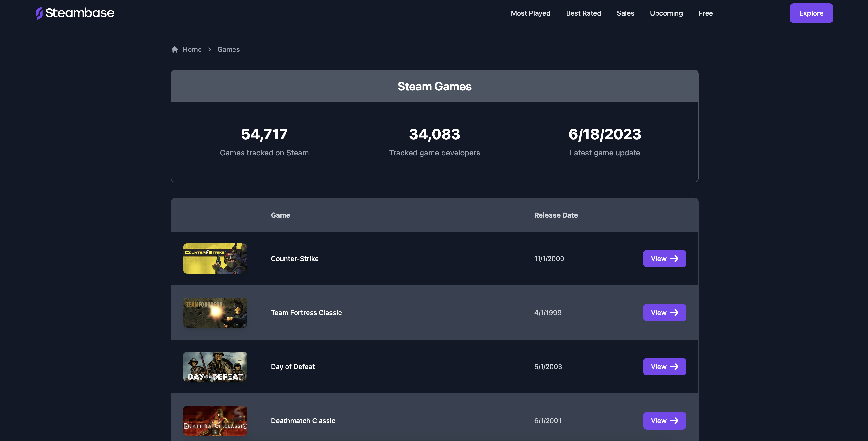Click the View button for Counter-Strike

point(664,259)
